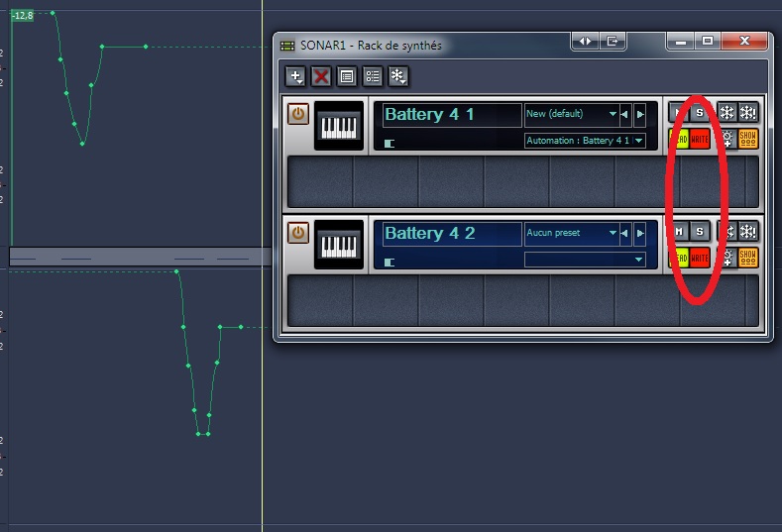Show assigned controls for Battery 4 1

tap(748, 139)
